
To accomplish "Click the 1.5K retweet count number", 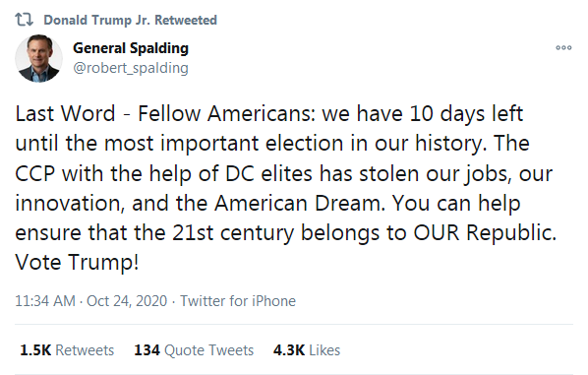I will 35,350.
